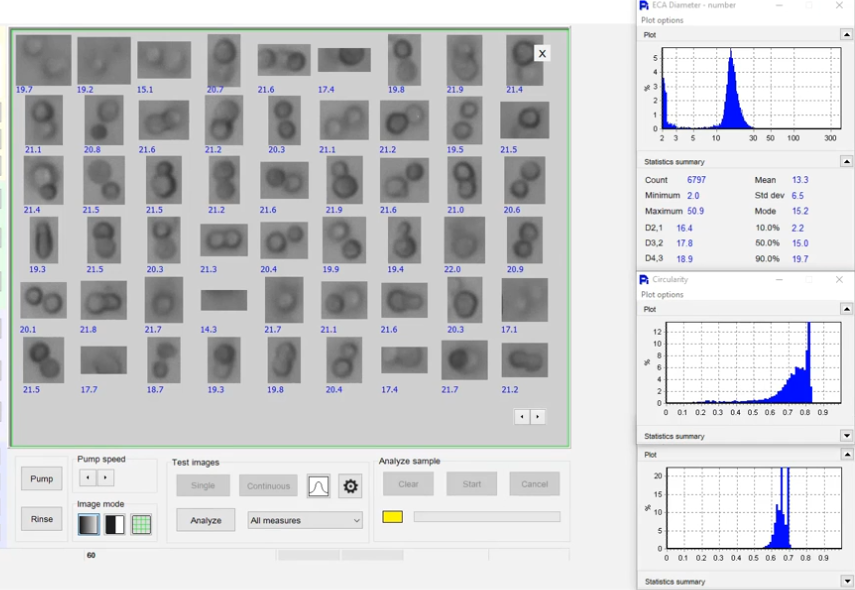855x590 pixels.
Task: Select the particle thumbnail labeled 19.2
Action: coord(104,59)
